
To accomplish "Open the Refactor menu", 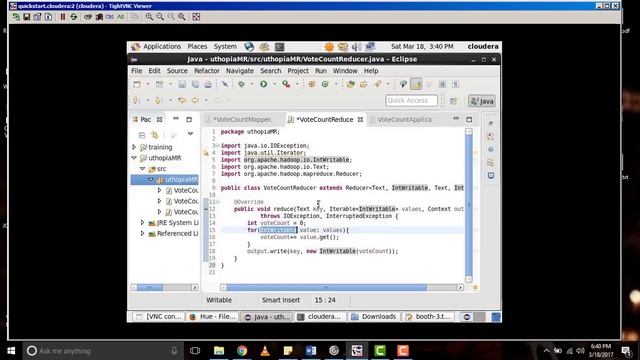I will 207,71.
